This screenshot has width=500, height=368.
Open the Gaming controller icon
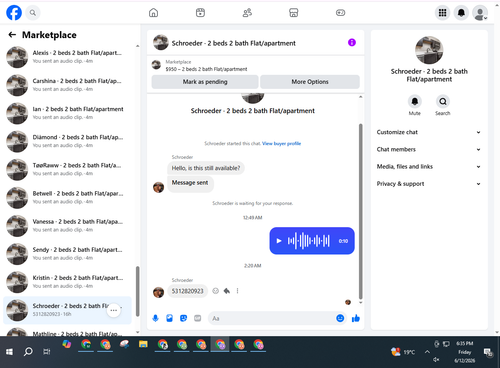click(x=340, y=13)
